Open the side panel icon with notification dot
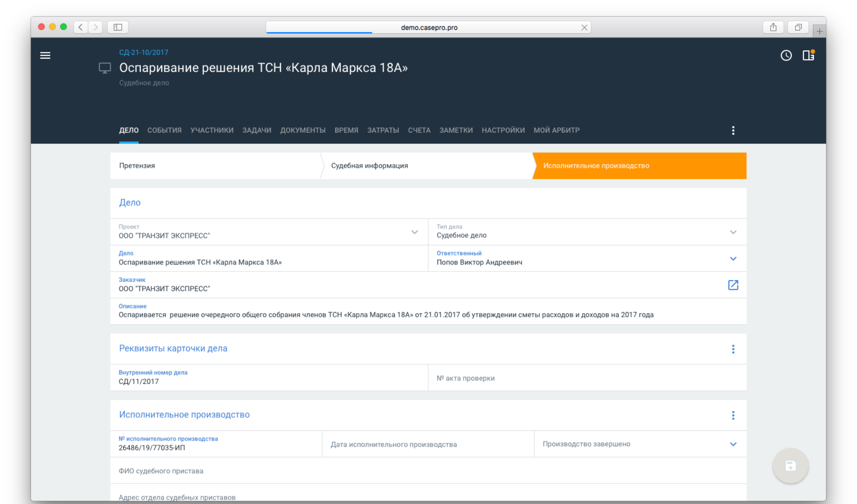Screen dimensions: 857x504 [808, 55]
